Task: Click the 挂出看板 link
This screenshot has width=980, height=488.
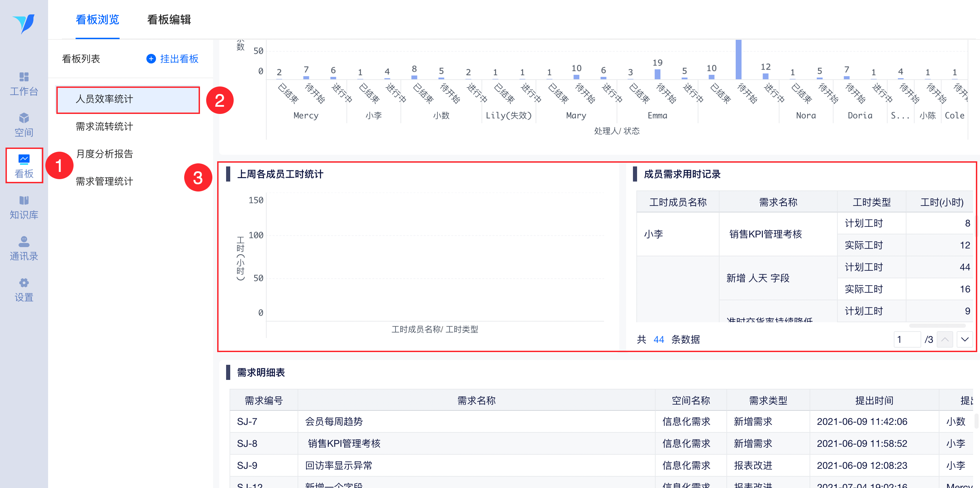Action: click(x=179, y=59)
